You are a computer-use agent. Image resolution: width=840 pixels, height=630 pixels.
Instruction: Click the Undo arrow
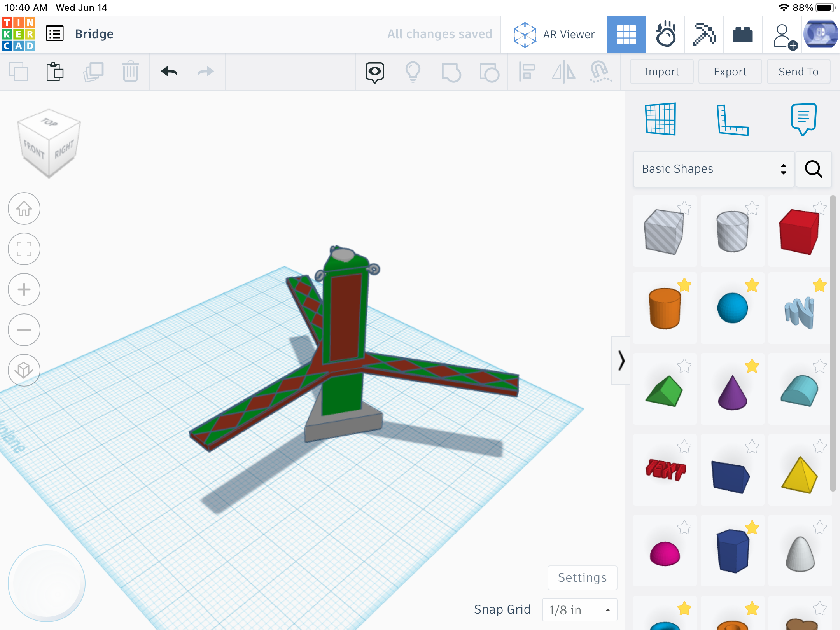tap(169, 72)
